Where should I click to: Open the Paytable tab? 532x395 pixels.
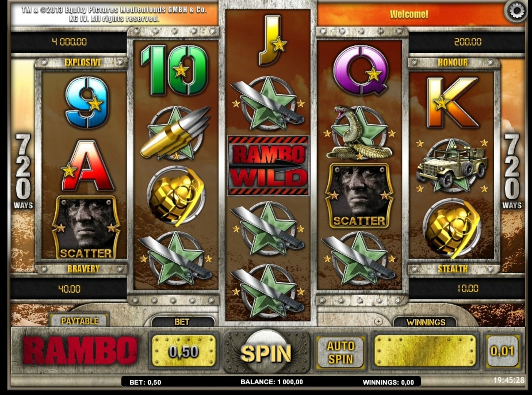click(79, 321)
